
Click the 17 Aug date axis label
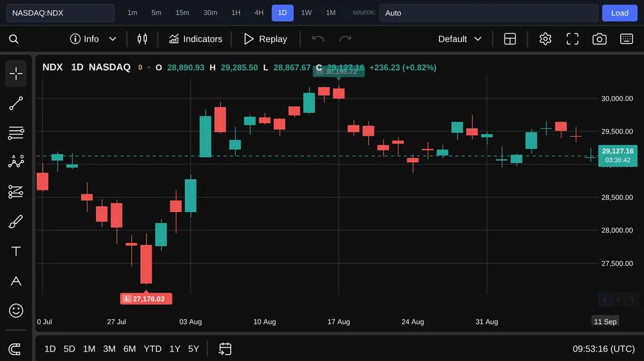338,321
